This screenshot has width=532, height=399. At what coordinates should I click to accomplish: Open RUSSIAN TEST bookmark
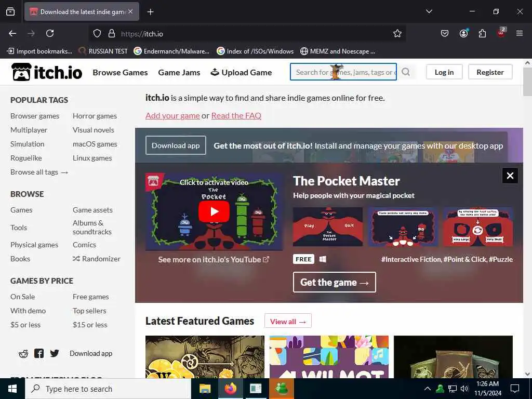[x=103, y=51]
